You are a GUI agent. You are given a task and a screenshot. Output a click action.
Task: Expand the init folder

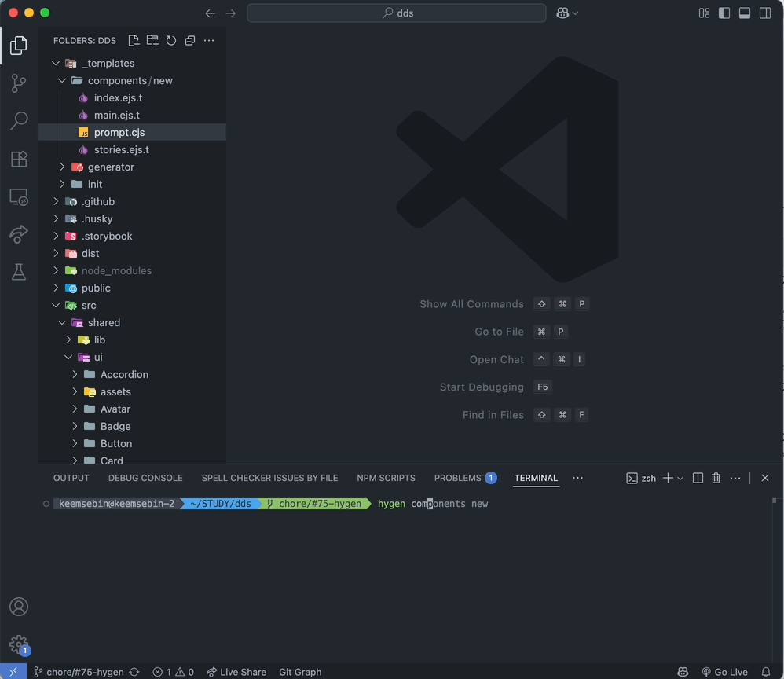62,184
